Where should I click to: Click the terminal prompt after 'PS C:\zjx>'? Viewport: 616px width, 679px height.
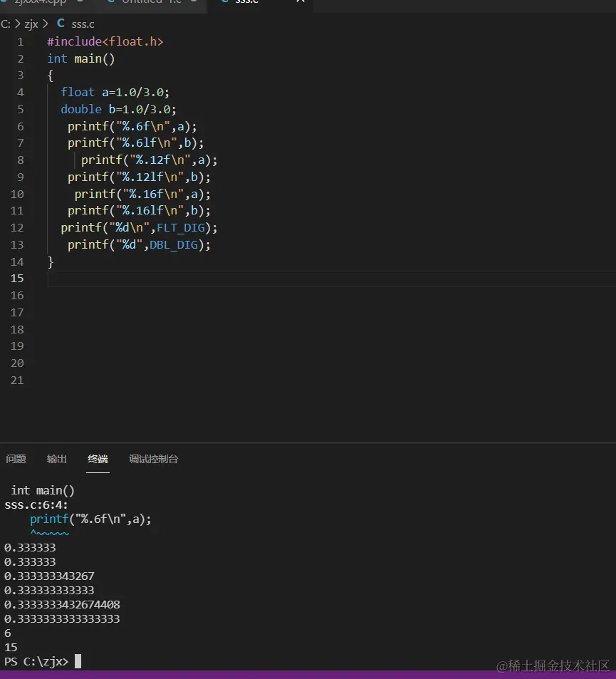(x=78, y=661)
